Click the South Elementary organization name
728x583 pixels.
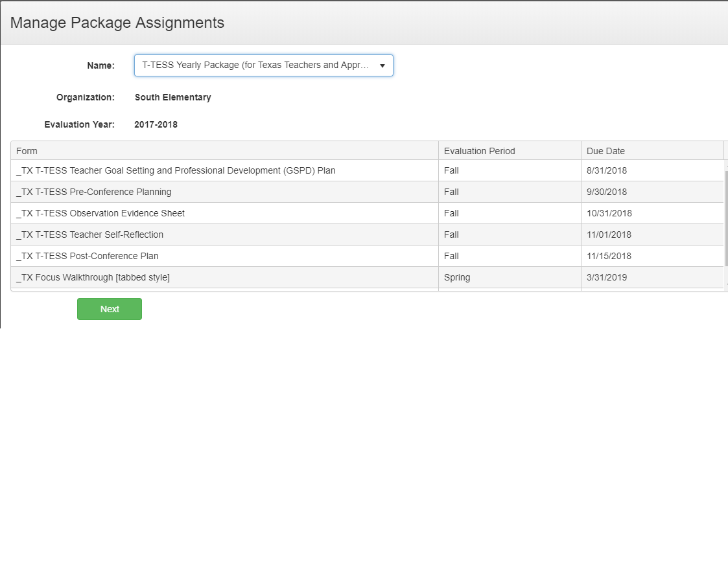[x=172, y=97]
